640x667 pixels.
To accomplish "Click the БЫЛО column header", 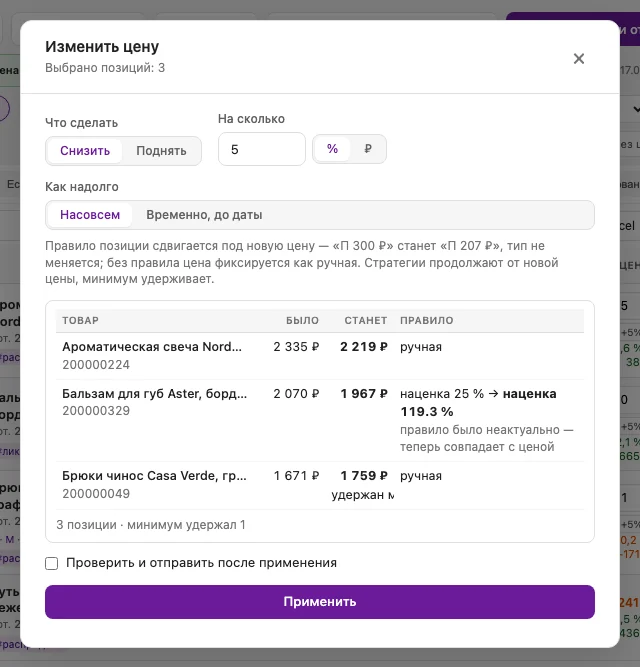I will [302, 320].
